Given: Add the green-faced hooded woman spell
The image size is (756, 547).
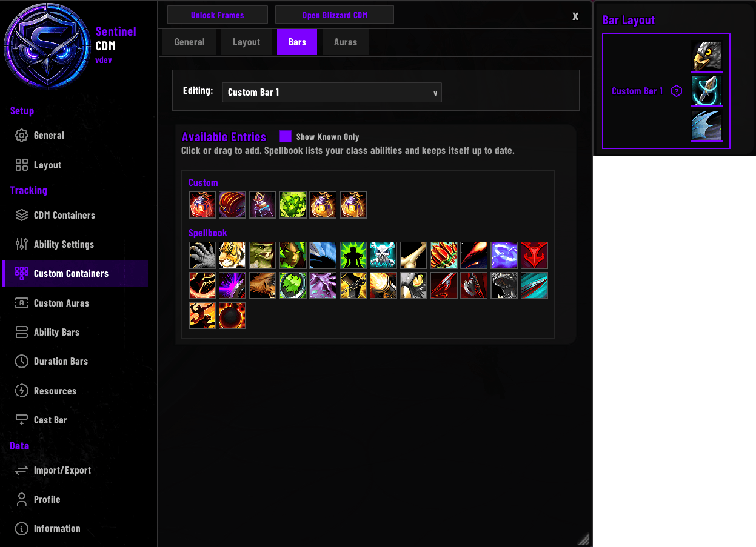Looking at the screenshot, I should [293, 255].
